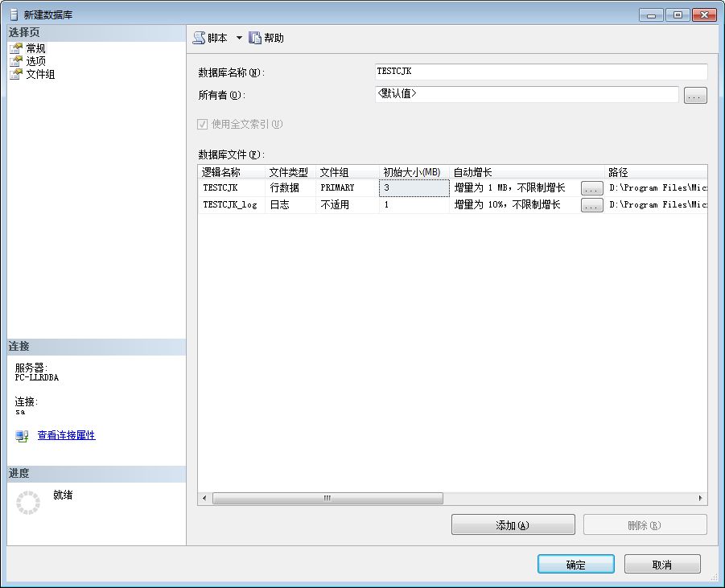Viewport: 725px width, 588px height.
Task: Click the database icon in the title bar
Action: pos(14,14)
